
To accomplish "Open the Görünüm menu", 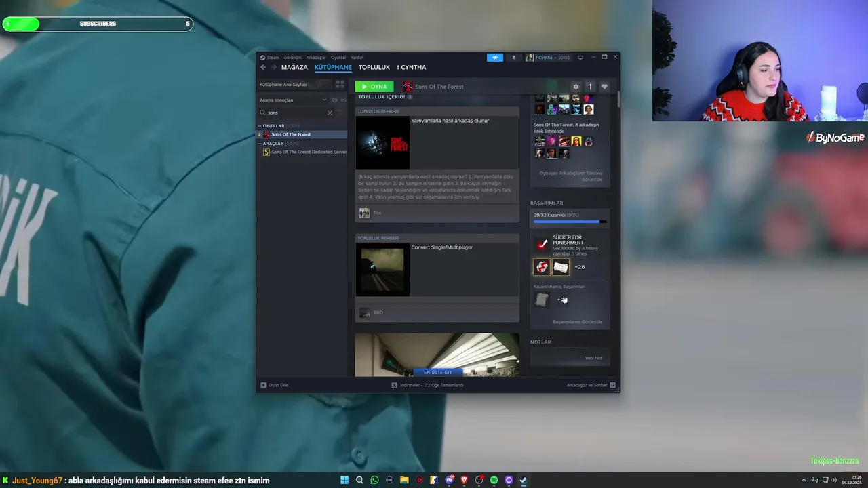I will (292, 58).
